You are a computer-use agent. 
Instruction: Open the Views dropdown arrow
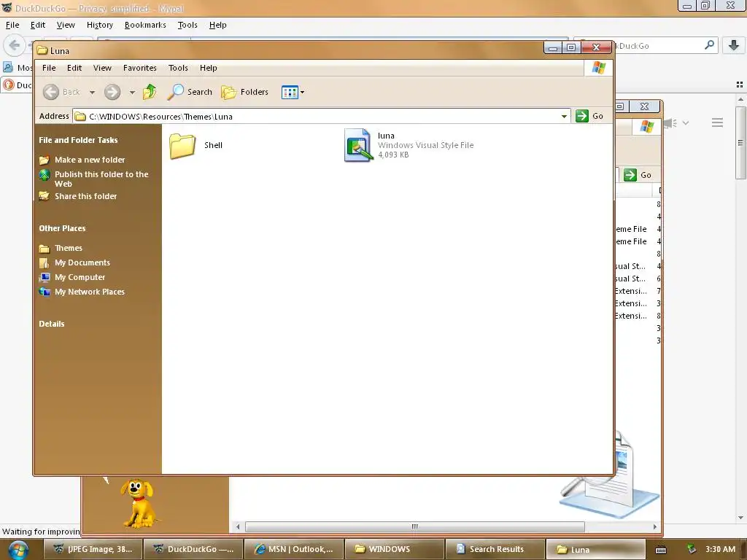302,93
